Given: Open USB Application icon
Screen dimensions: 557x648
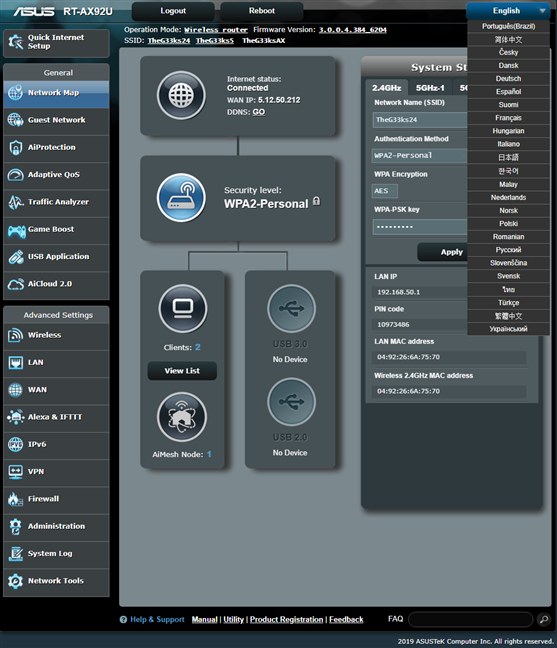Looking at the screenshot, I should click(15, 257).
